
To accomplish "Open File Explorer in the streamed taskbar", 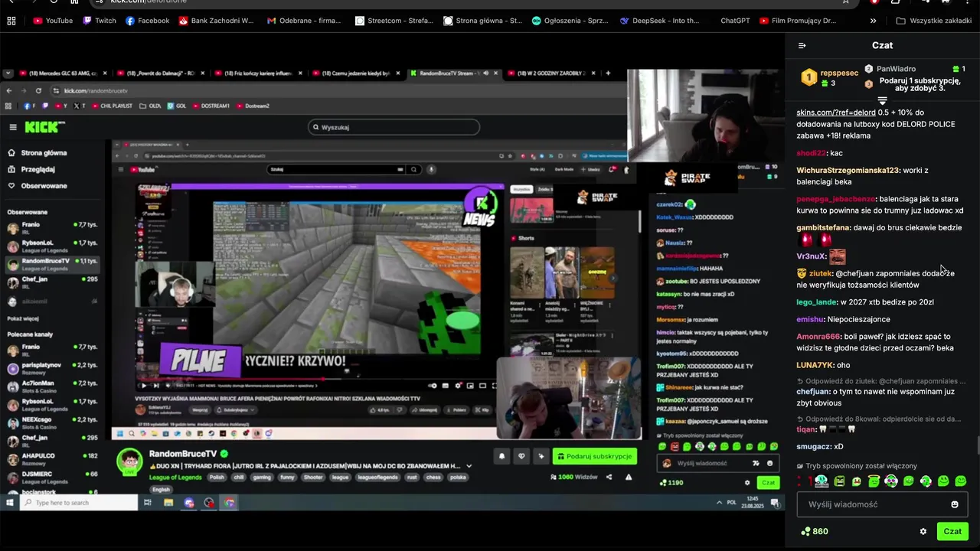I will (x=168, y=503).
